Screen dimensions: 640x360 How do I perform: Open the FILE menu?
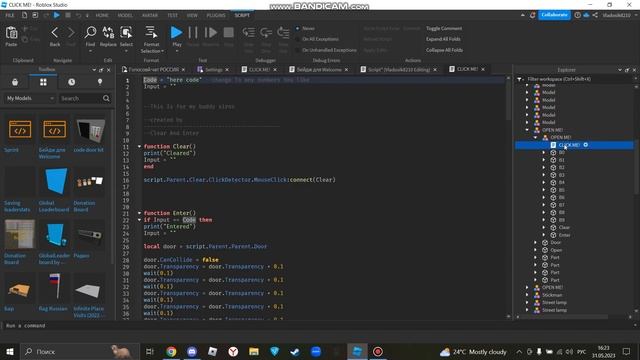coord(10,15)
